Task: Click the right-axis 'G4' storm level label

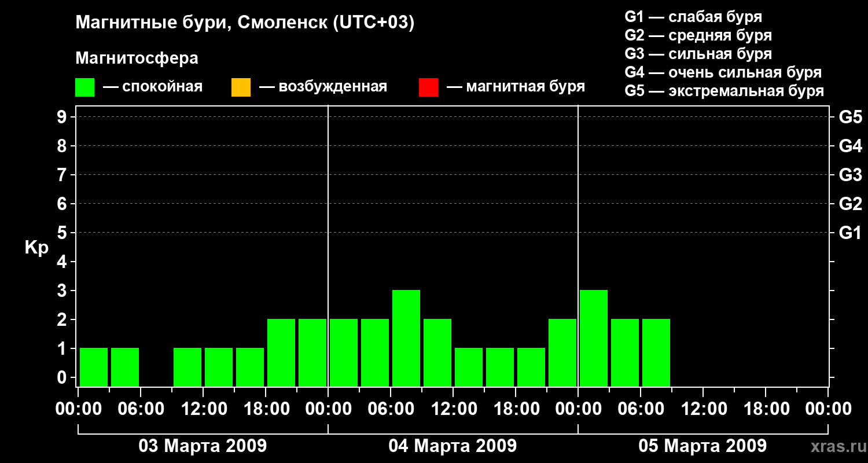Action: point(850,146)
